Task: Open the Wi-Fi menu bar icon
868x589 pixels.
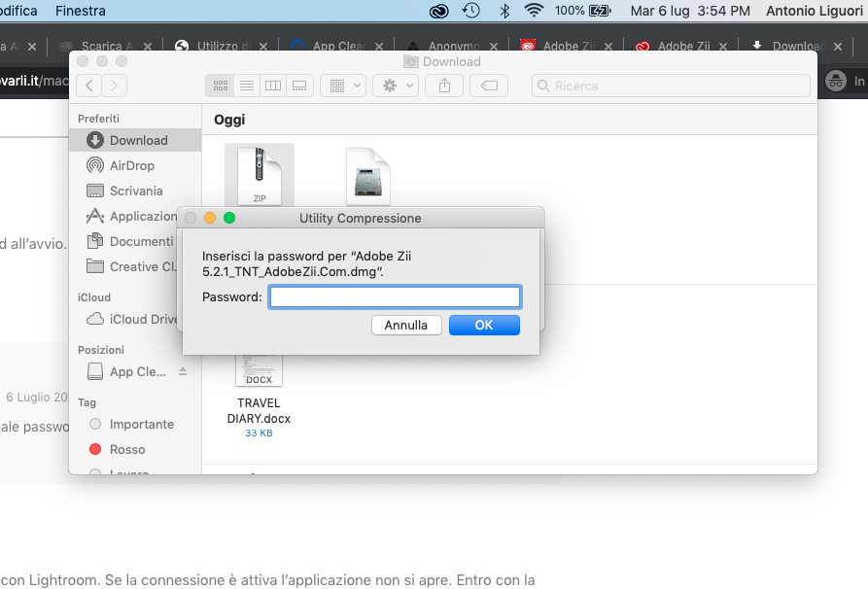Action: point(534,11)
